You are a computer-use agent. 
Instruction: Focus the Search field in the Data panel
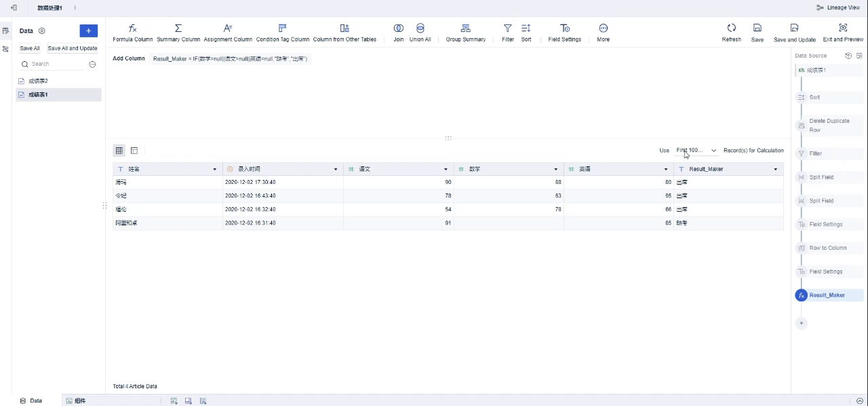point(53,64)
